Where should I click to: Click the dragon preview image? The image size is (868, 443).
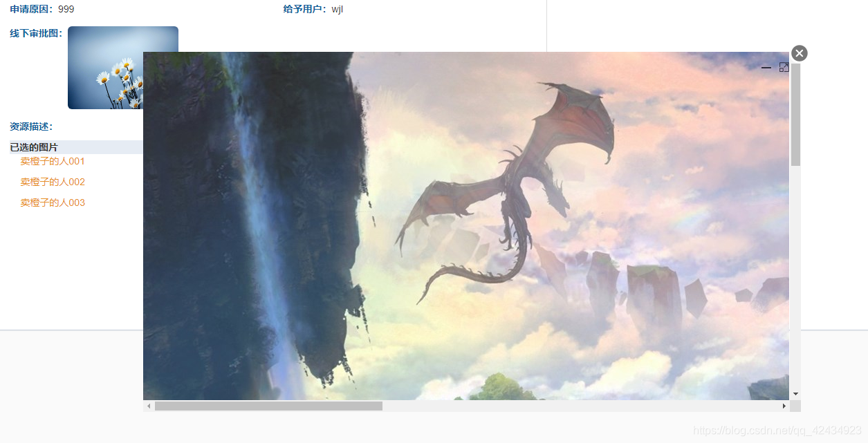pos(466,226)
